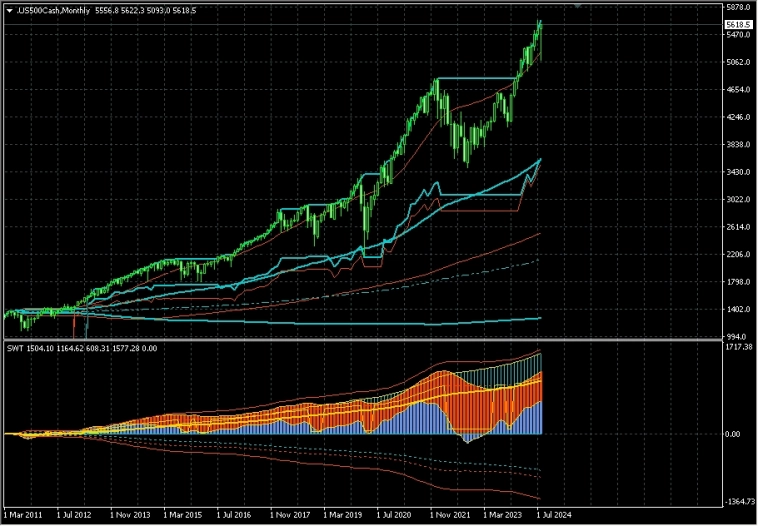
Task: Click the 5878.0 price scale label
Action: pyautogui.click(x=737, y=7)
